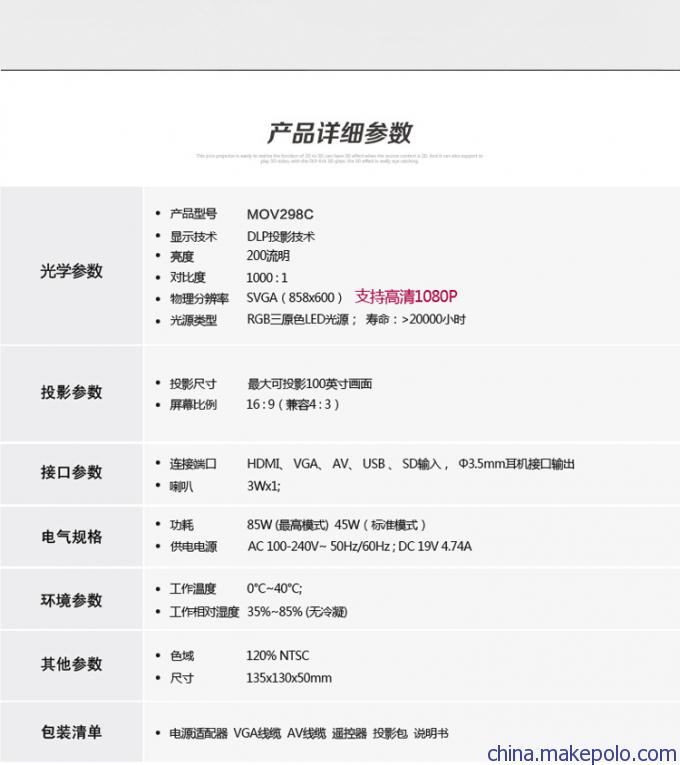Click the SVGA (858x600) resolution text
The height and width of the screenshot is (765, 680).
click(x=294, y=298)
